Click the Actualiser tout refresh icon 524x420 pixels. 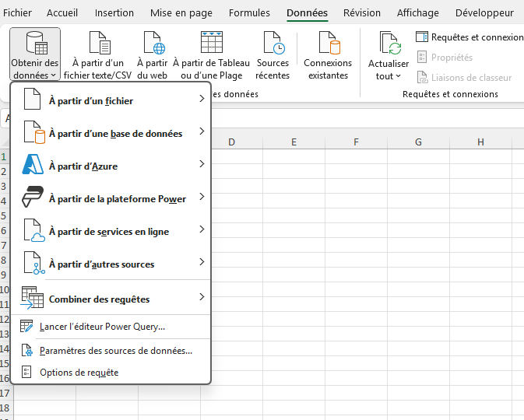tap(390, 44)
